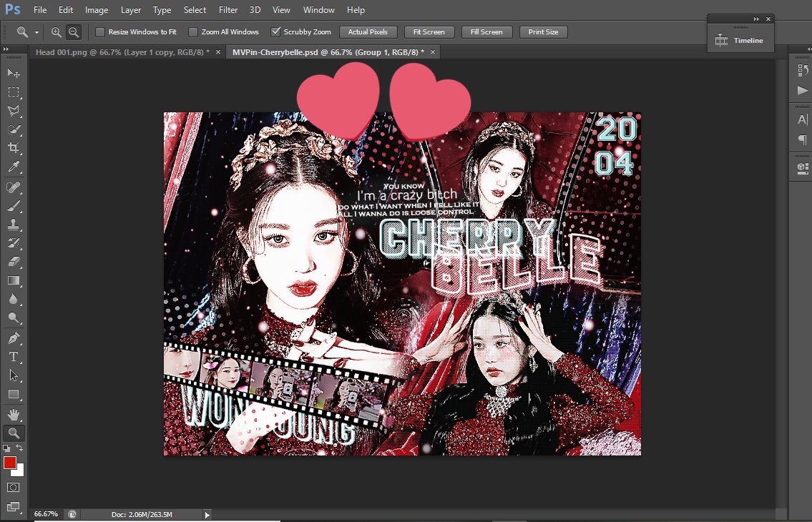Screen dimensions: 812x522
Task: Click the Actual Pixels button
Action: tap(368, 32)
